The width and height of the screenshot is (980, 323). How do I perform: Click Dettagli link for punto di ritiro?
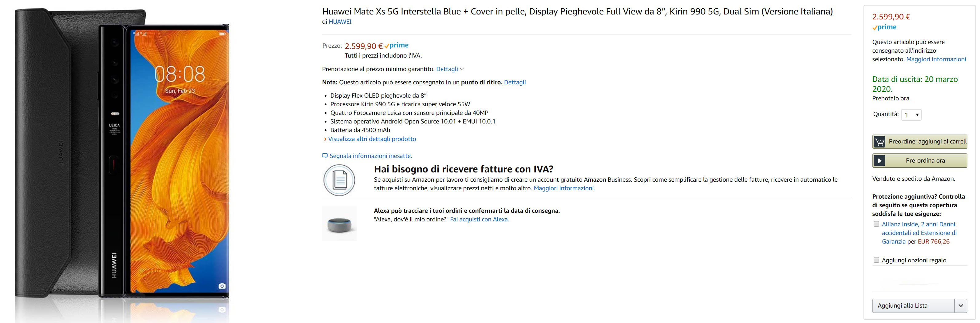click(515, 82)
